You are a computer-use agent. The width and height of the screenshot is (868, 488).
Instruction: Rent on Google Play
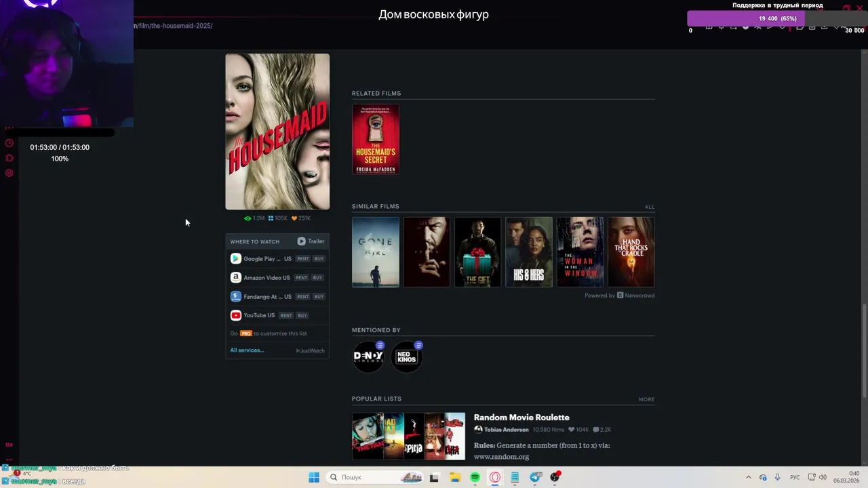coord(302,259)
